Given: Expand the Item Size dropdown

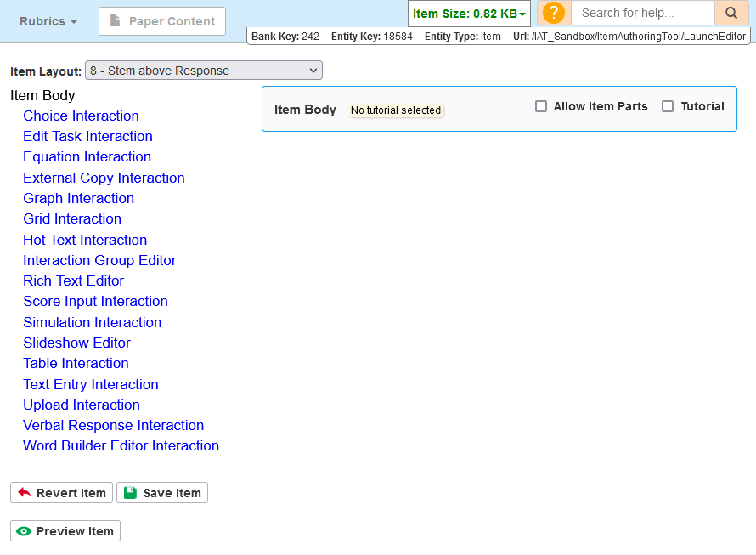Looking at the screenshot, I should (469, 14).
